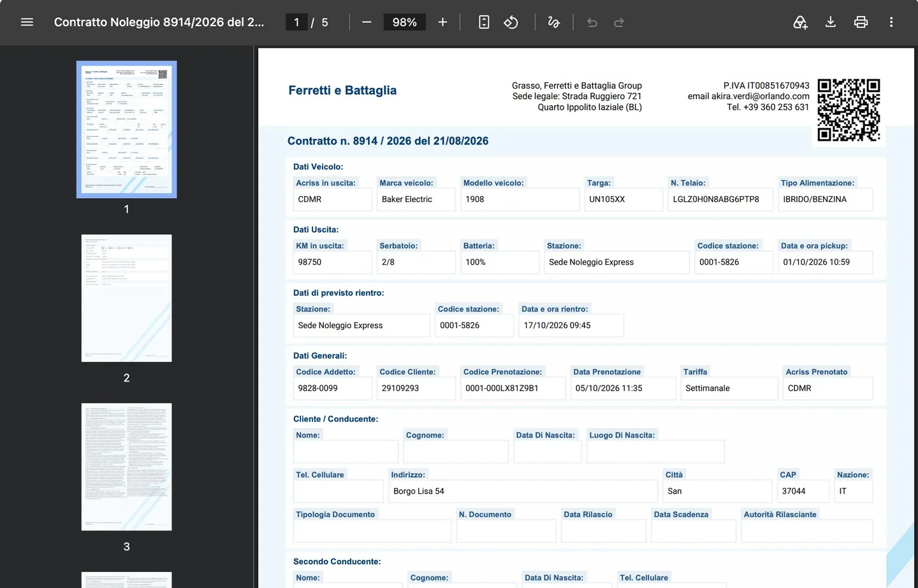Image resolution: width=918 pixels, height=588 pixels.
Task: Click the Targa value UN105XX
Action: pyautogui.click(x=607, y=199)
